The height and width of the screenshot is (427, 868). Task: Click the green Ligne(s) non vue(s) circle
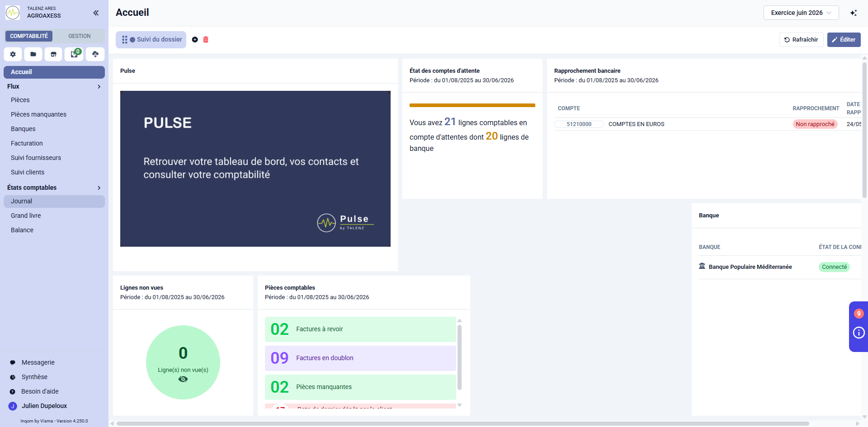pos(183,362)
